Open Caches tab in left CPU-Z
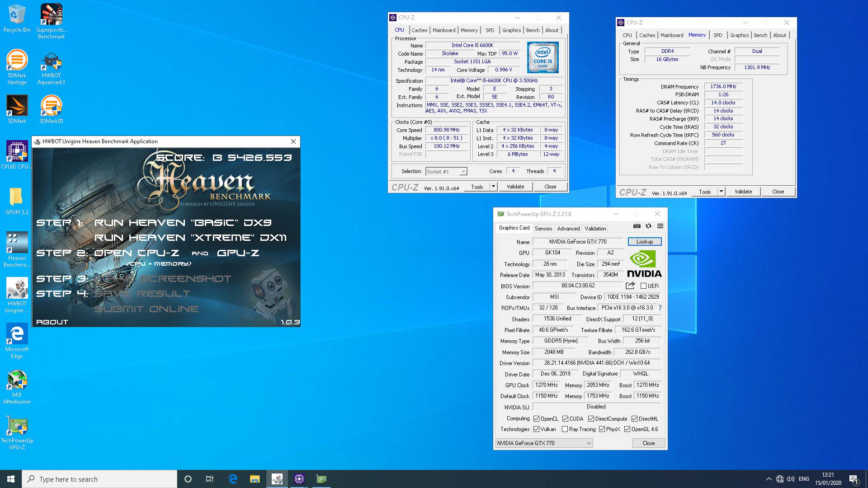The image size is (868, 488). [419, 30]
